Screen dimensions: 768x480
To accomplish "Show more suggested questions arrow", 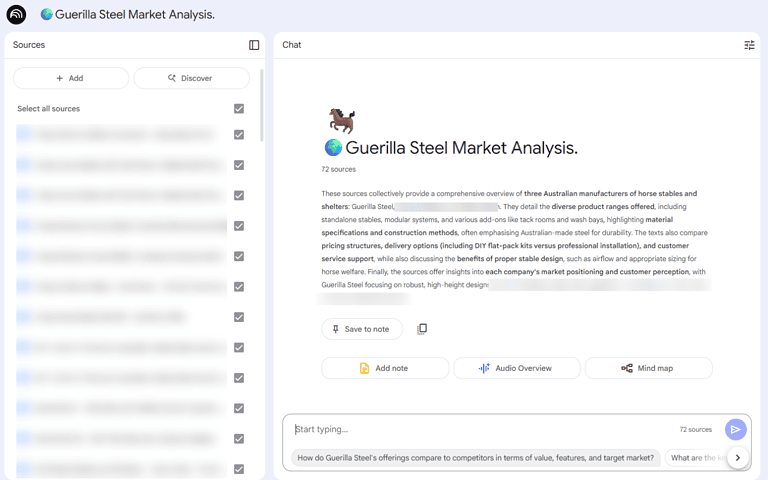I will pyautogui.click(x=738, y=458).
